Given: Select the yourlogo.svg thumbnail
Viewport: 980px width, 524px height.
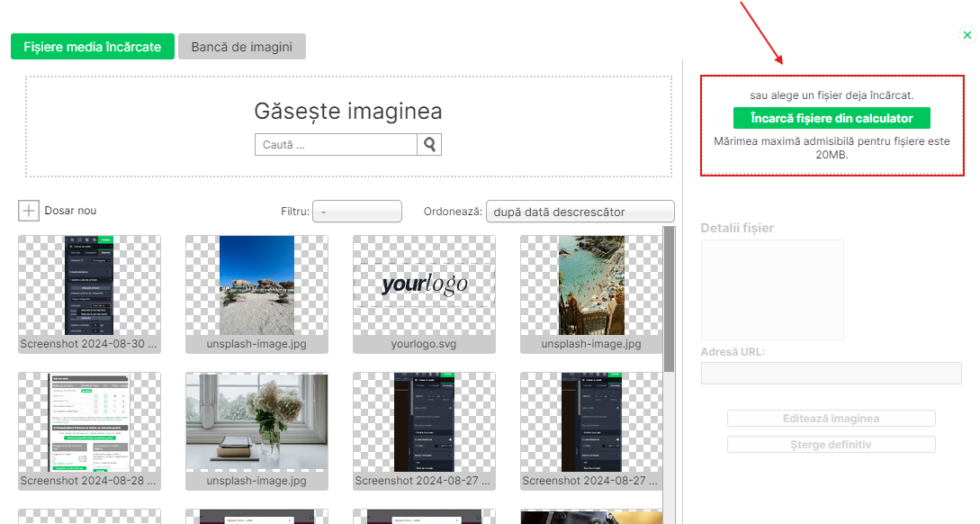Looking at the screenshot, I should pyautogui.click(x=424, y=285).
